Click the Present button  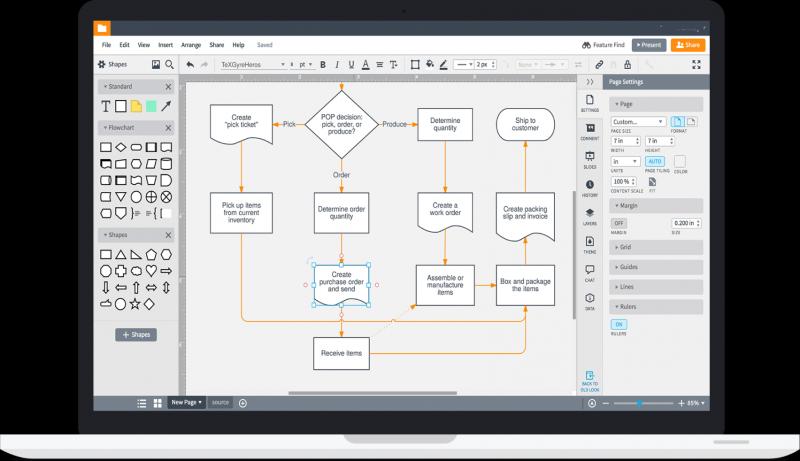tap(649, 45)
